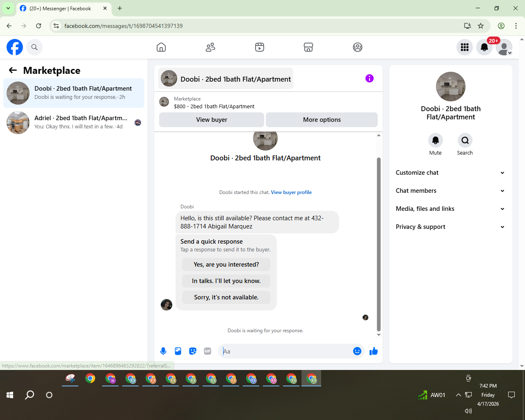
Task: Click Doobi's avatar beside the quick responses
Action: coord(167,305)
